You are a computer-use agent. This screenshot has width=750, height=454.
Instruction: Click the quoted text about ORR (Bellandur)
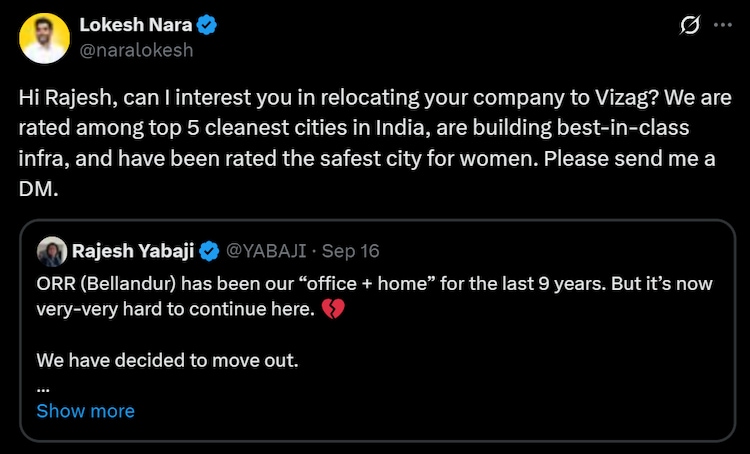coord(370,284)
